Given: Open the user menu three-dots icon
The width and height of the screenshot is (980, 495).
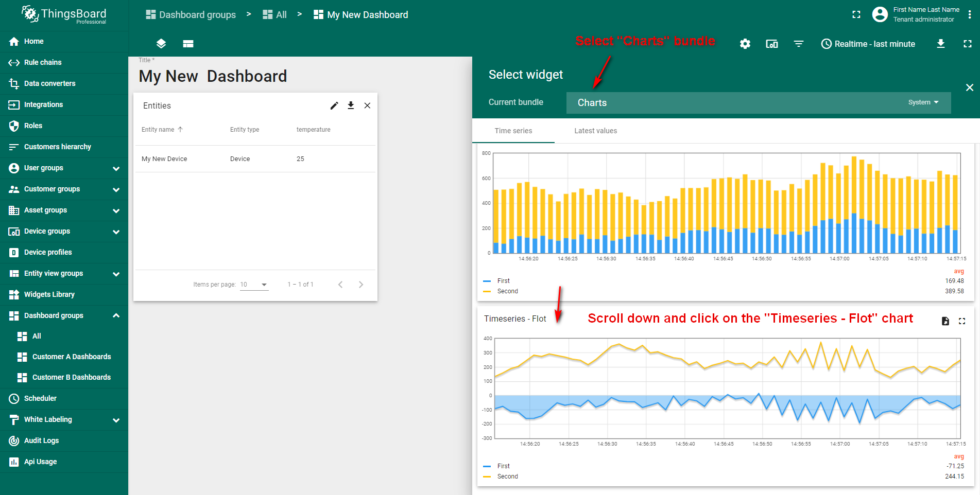Looking at the screenshot, I should 970,14.
